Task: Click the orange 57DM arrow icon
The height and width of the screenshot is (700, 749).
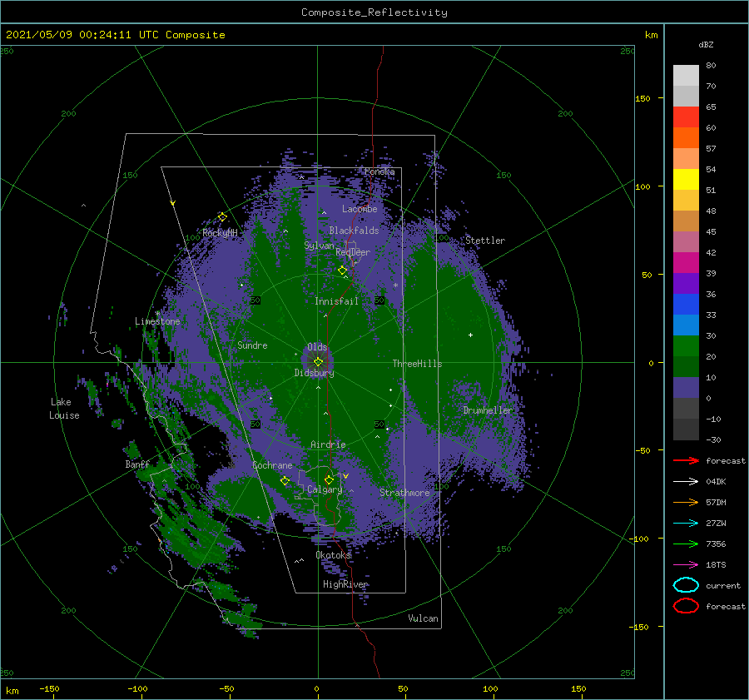Action: [x=686, y=502]
